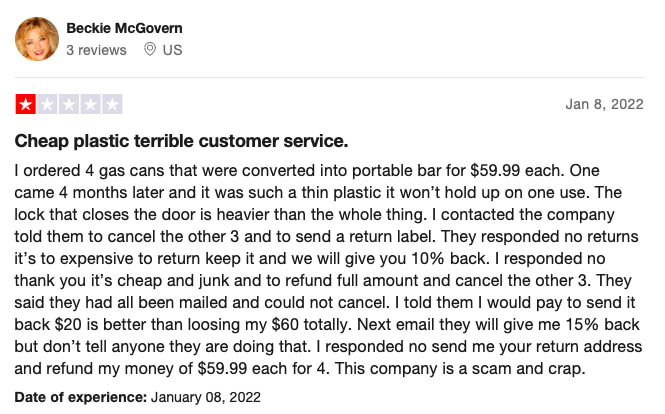This screenshot has height=414, width=665.
Task: Click the second grey rating star
Action: pos(48,104)
